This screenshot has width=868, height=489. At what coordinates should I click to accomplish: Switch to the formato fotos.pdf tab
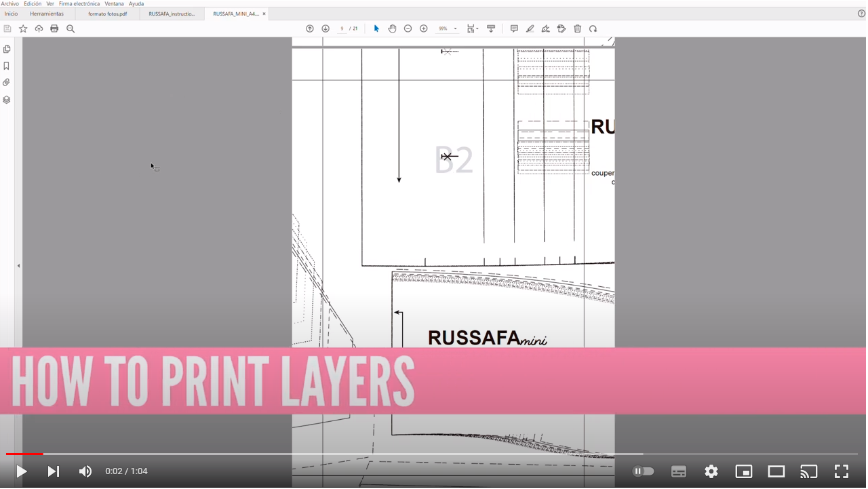click(106, 13)
